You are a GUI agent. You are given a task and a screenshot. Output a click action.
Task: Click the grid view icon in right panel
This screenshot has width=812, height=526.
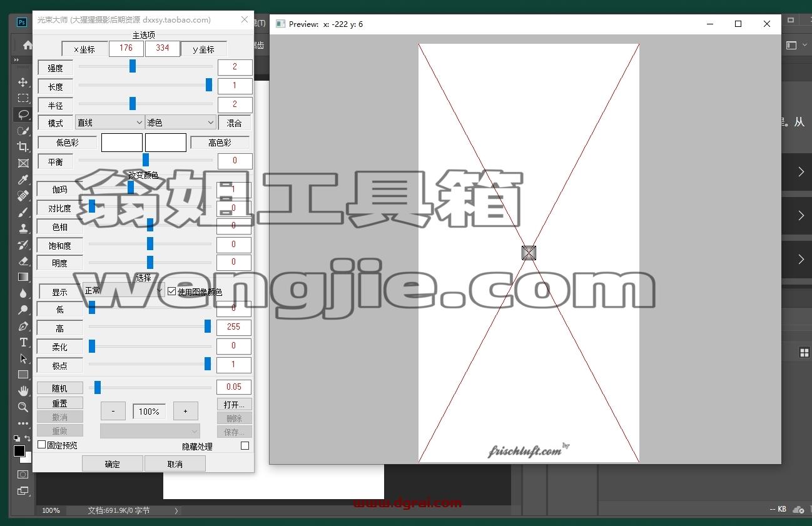(x=804, y=353)
